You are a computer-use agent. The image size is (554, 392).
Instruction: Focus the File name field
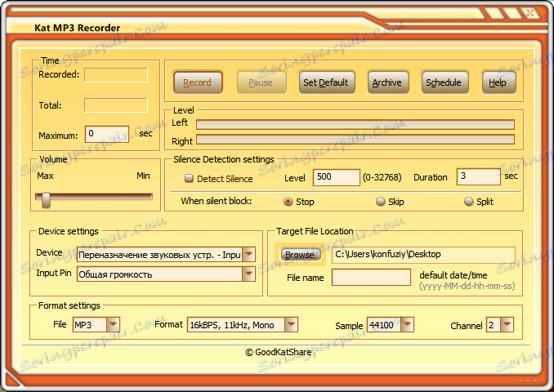(371, 277)
